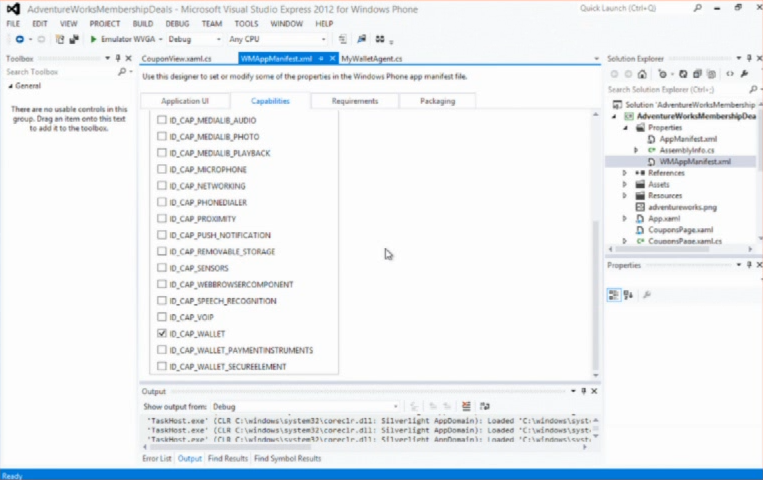763x480 pixels.
Task: Click Solution Explorer Show All Files icon
Action: pos(711,74)
